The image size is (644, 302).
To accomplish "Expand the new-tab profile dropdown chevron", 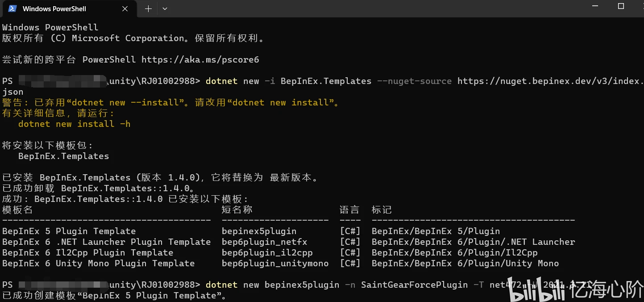I will 165,8.
